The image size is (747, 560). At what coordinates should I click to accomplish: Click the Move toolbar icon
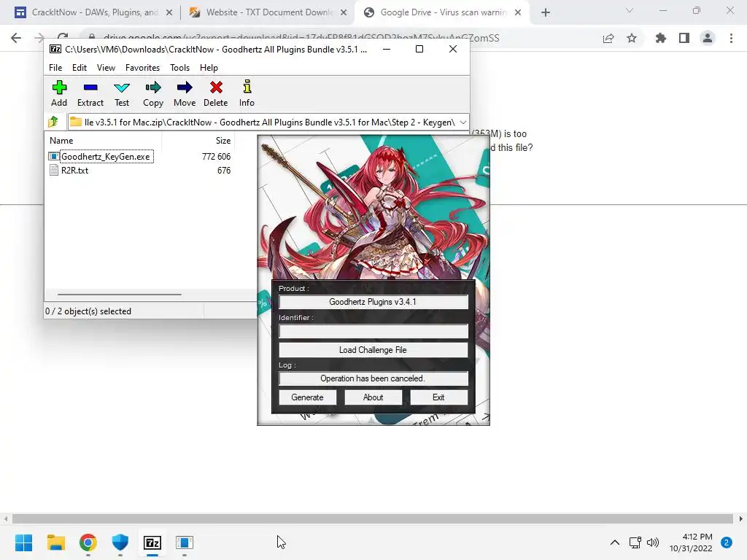[185, 93]
